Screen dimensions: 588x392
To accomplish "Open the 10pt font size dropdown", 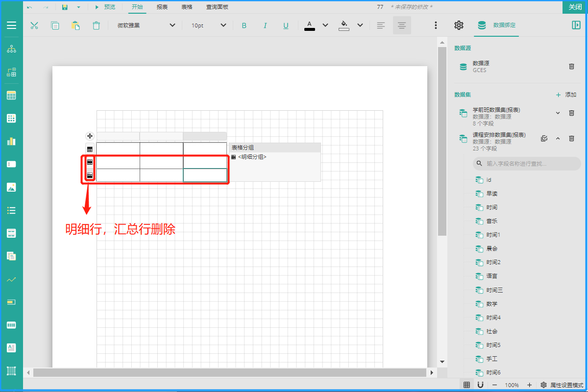I will [209, 25].
